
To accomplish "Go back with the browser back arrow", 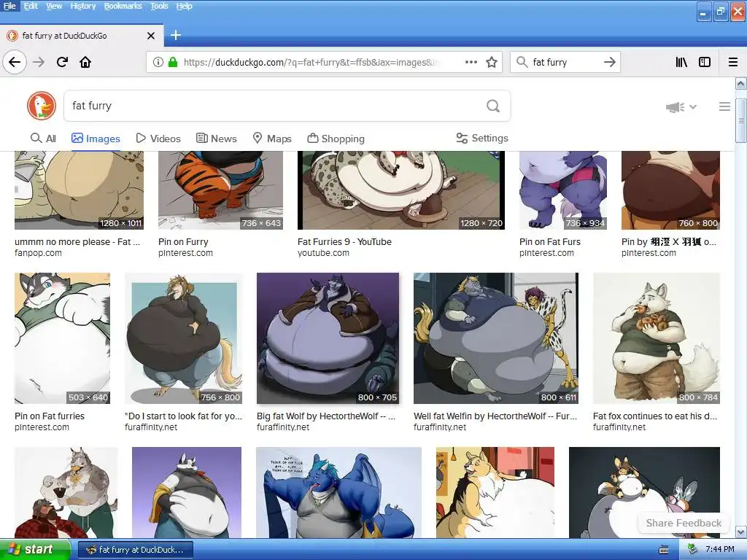I will pos(15,62).
